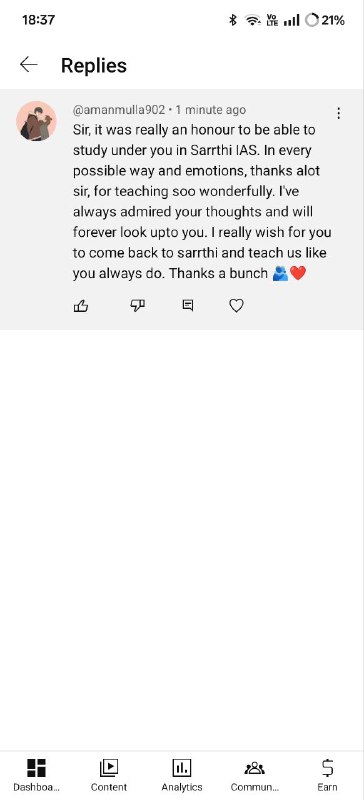
Task: Tap the Wi-Fi status icon
Action: coord(253,20)
